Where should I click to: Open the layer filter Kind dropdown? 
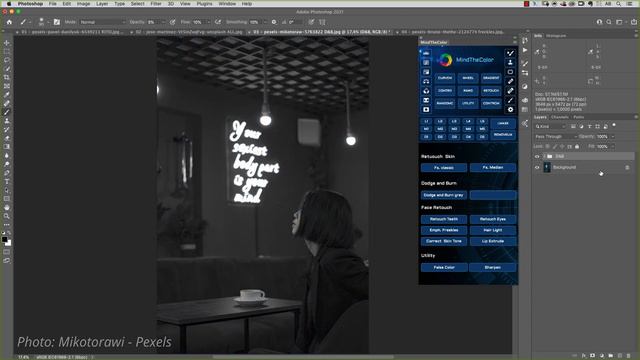click(551, 127)
